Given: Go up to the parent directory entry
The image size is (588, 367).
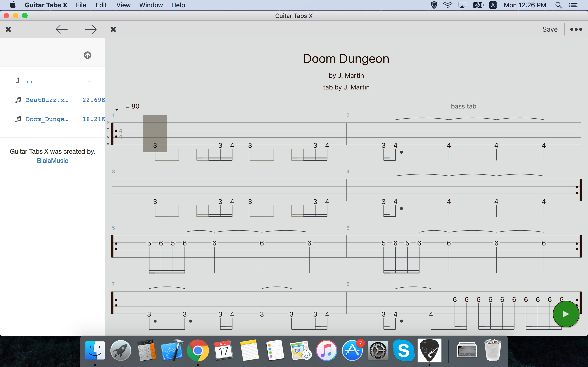Looking at the screenshot, I should click(x=29, y=81).
